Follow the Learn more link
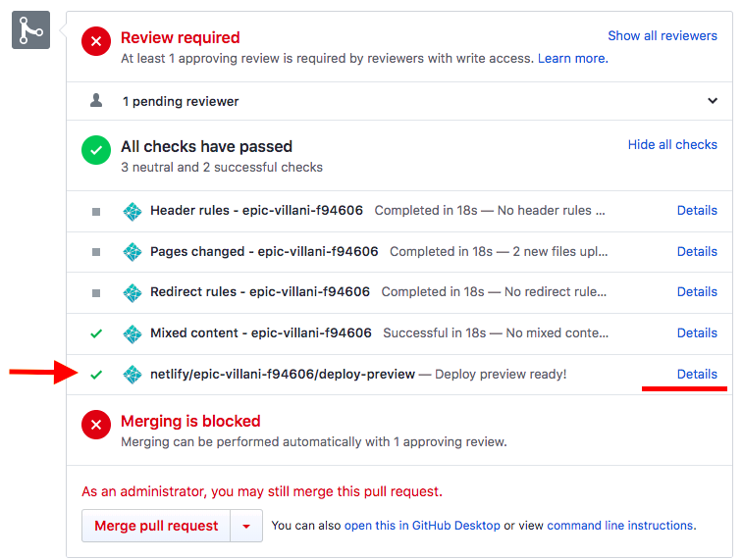 click(x=571, y=59)
